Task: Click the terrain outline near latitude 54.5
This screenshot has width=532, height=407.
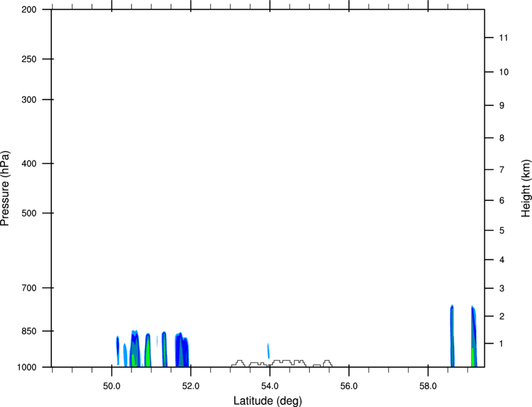Action: click(288, 363)
